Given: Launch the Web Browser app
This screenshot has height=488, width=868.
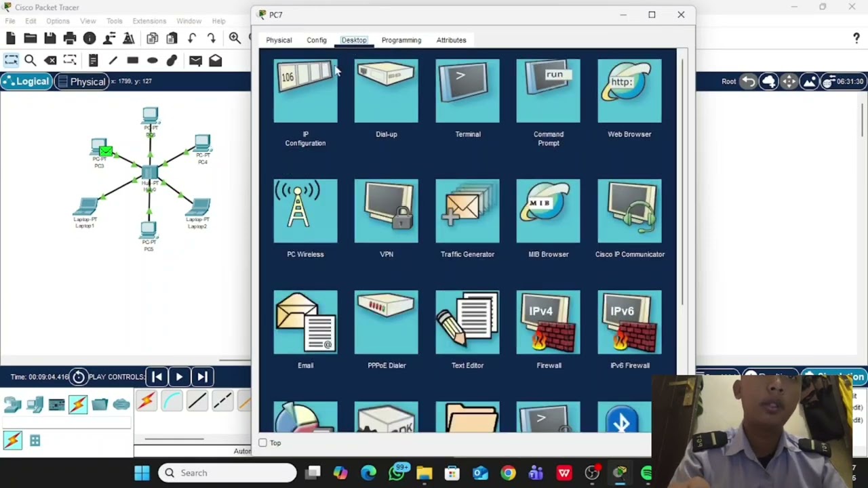Looking at the screenshot, I should [629, 91].
